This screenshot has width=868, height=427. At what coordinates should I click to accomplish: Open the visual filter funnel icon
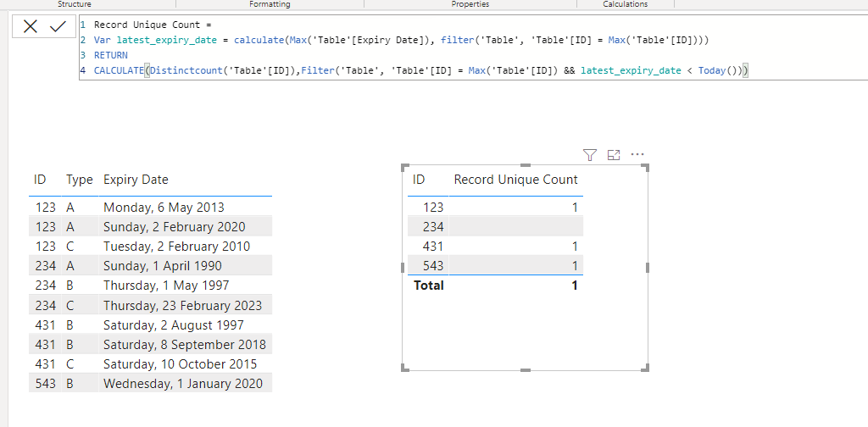point(590,155)
